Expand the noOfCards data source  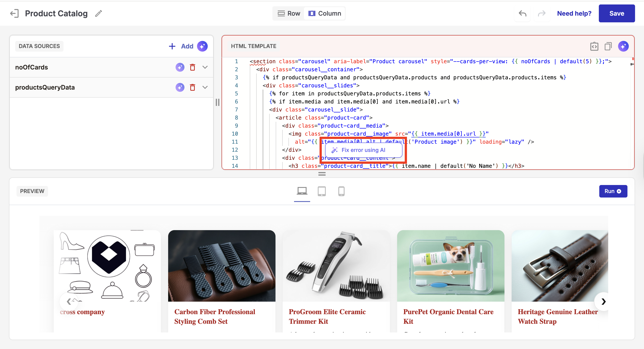click(x=205, y=67)
